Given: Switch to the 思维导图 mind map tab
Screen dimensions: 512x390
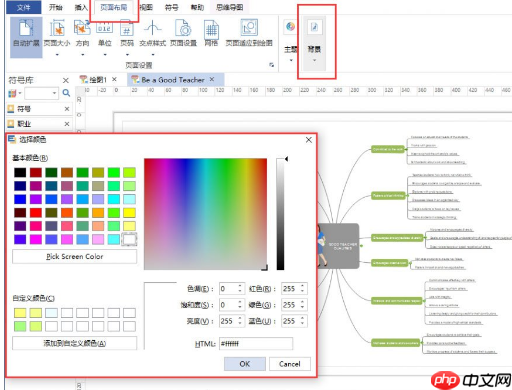Looking at the screenshot, I should click(x=229, y=7).
